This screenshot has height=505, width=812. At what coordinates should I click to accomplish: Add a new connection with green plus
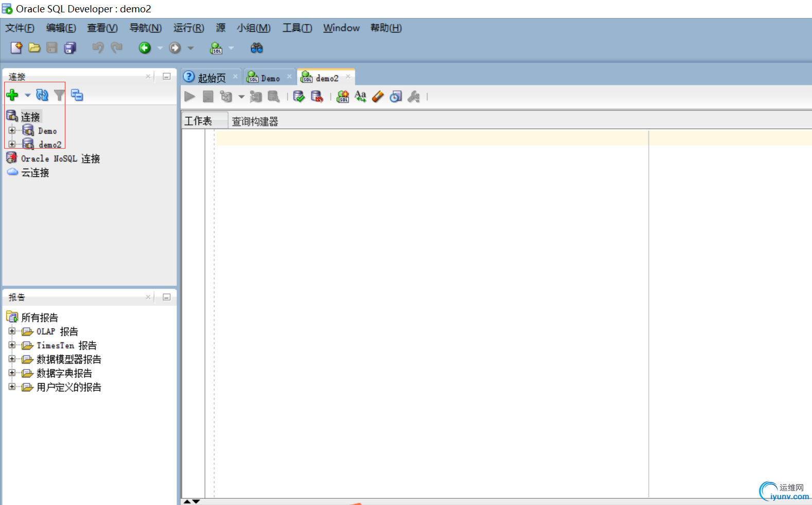pos(12,95)
